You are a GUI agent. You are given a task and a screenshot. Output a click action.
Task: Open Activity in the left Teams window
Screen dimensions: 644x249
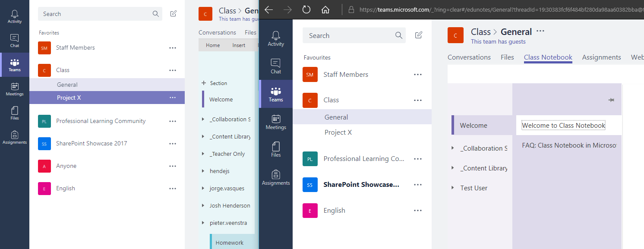tap(15, 16)
